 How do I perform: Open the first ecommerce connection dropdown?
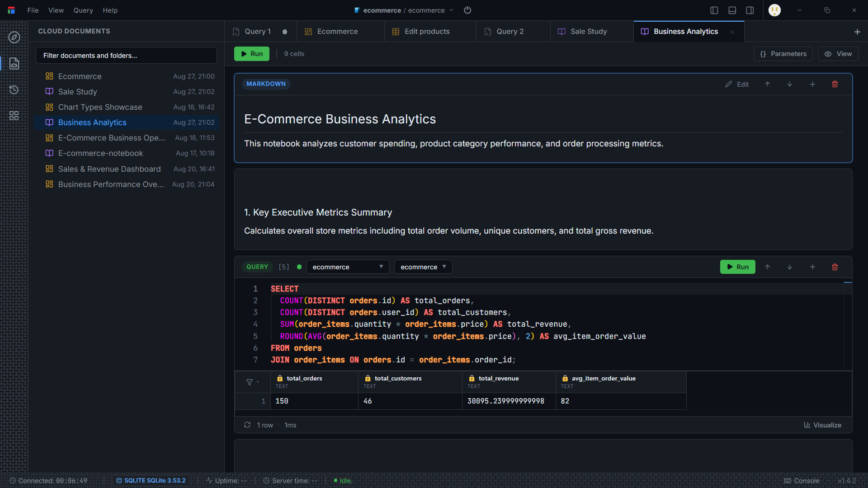pyautogui.click(x=348, y=267)
